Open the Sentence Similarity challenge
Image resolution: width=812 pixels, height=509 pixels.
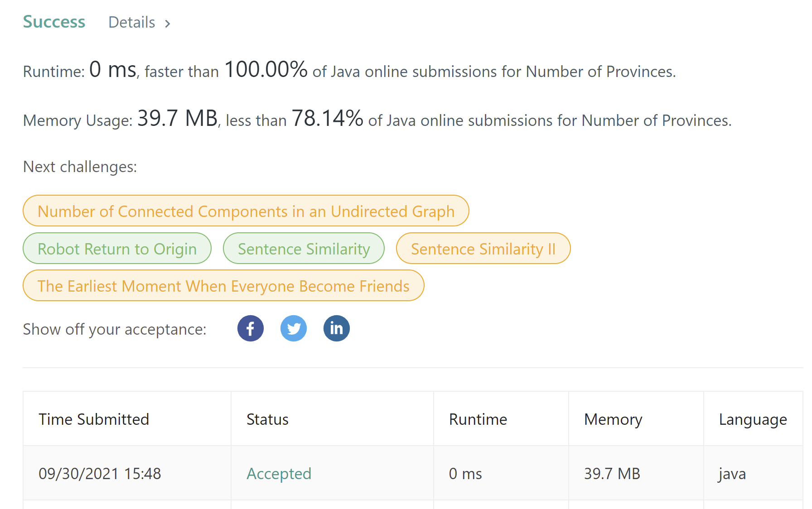[304, 249]
